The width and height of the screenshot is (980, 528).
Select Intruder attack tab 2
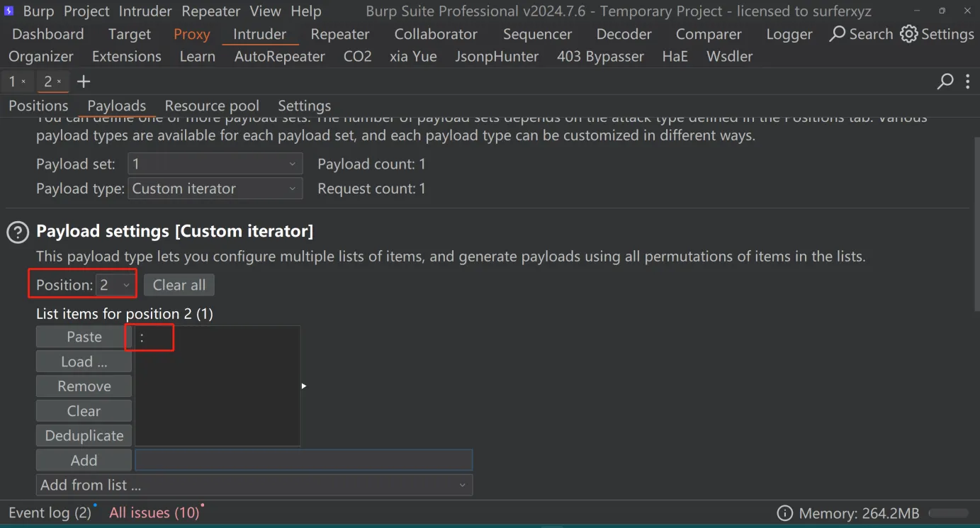pyautogui.click(x=47, y=82)
